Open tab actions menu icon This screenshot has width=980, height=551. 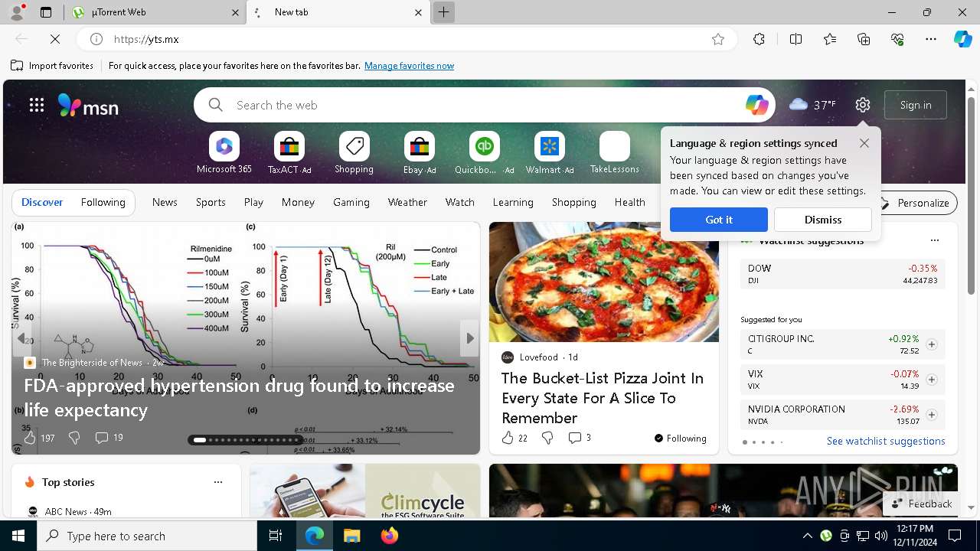point(46,12)
